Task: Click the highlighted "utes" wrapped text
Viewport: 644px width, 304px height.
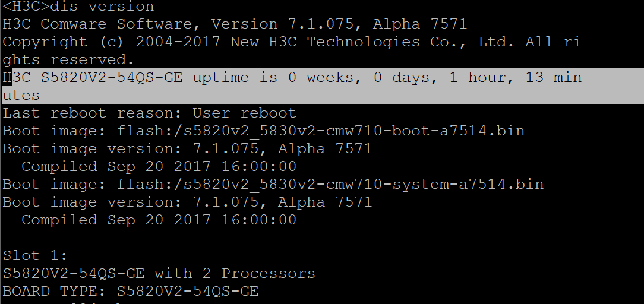Action: 21,96
